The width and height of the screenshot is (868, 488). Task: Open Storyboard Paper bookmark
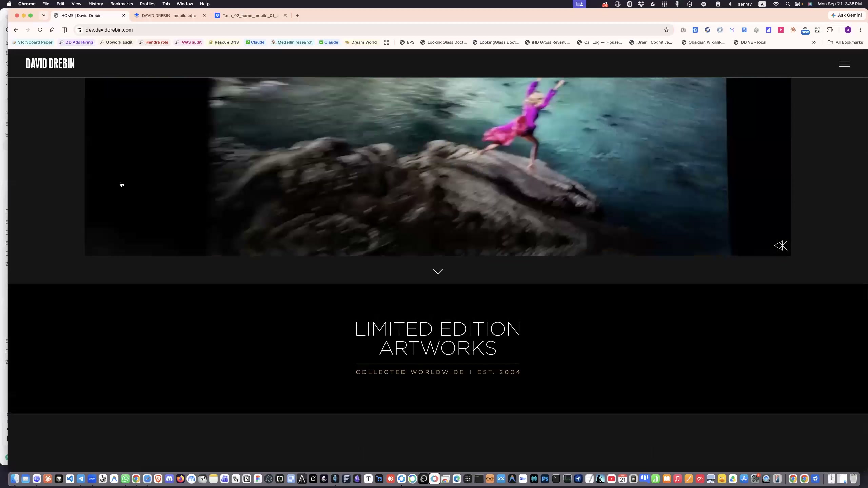pyautogui.click(x=32, y=42)
